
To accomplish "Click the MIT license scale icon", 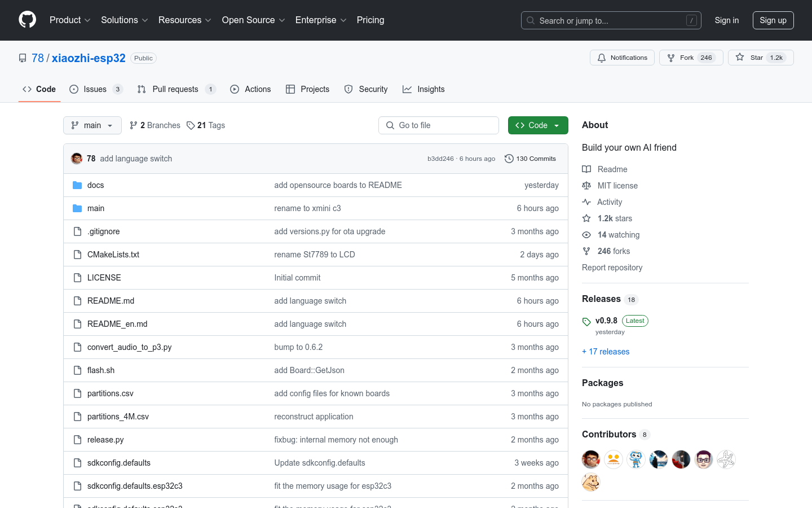I will click(x=586, y=186).
